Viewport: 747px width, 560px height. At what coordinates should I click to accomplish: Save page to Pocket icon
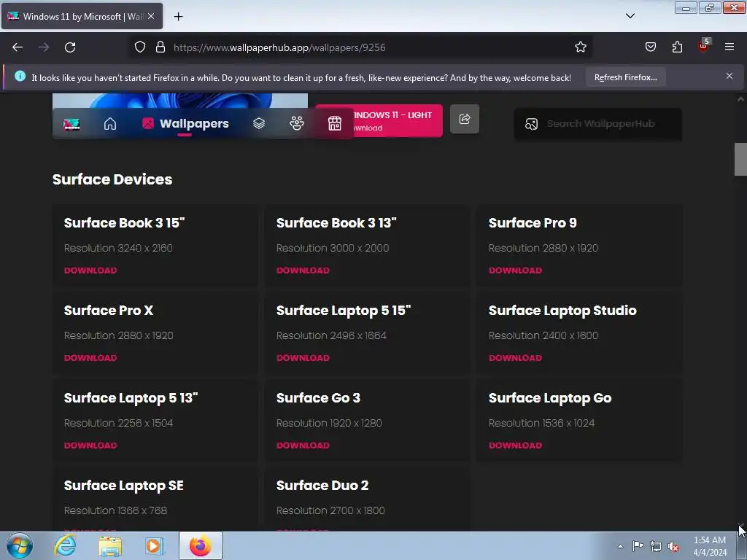coord(651,47)
